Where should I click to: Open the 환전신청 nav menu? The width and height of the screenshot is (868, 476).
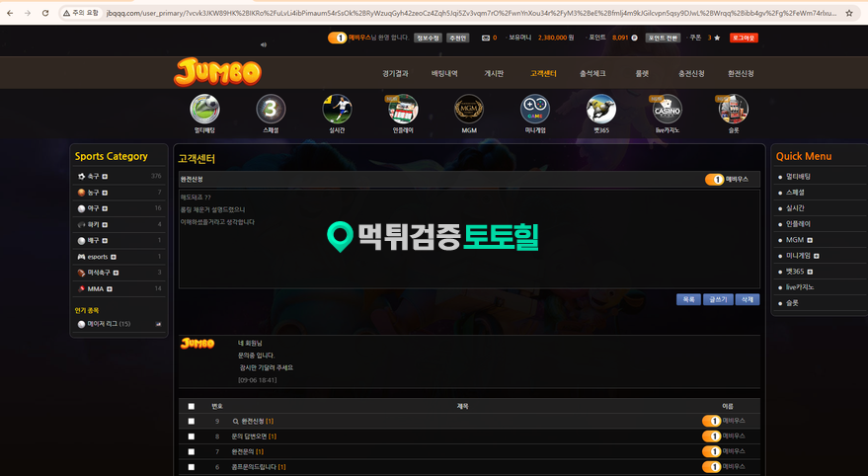(x=741, y=74)
